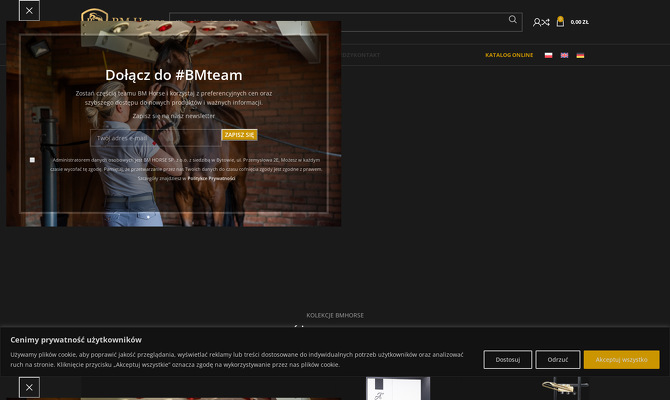Viewport: 670px width, 400px height.
Task: Open KATALOG ONLINE menu link
Action: pos(509,55)
